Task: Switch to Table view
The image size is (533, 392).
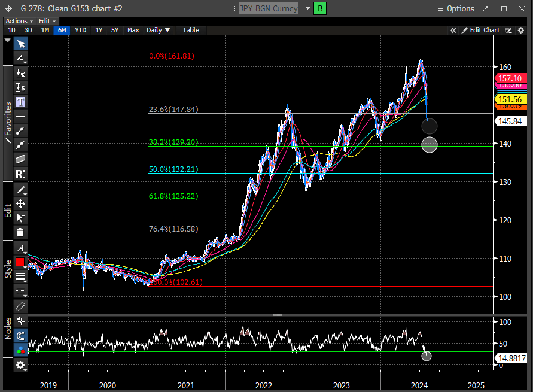Action: coord(191,30)
